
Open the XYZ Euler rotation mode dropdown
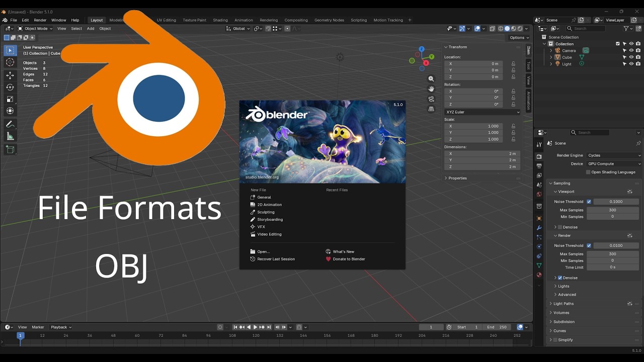tap(482, 112)
